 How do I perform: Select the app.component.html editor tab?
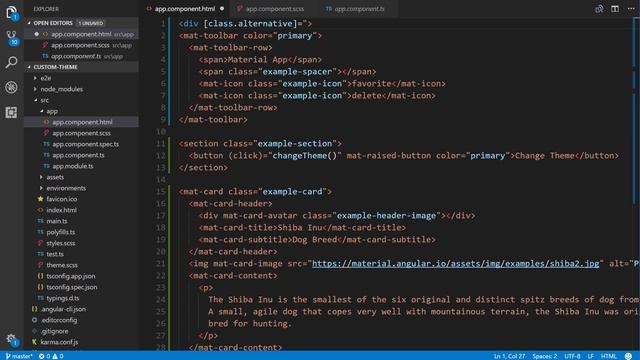184,9
